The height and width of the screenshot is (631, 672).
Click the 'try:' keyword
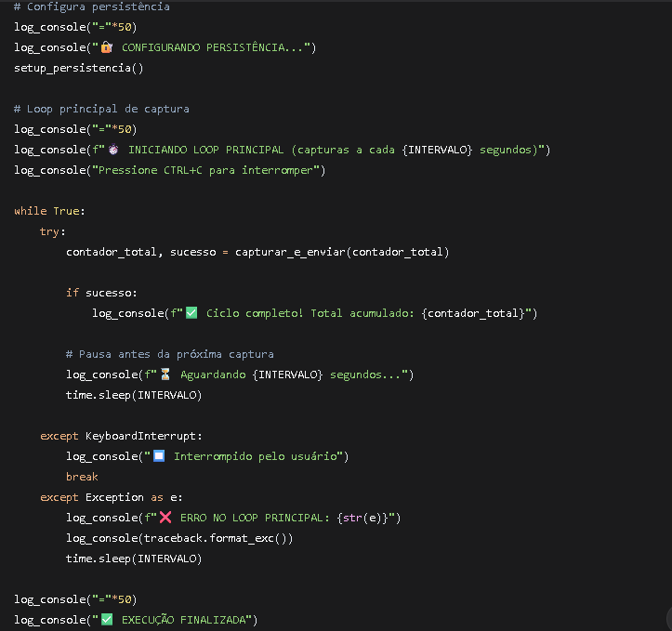(53, 231)
